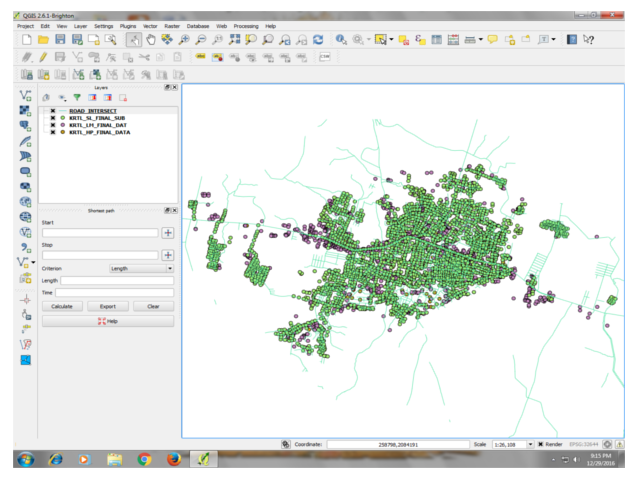Click the Shortest path Help button
640x480 pixels.
point(108,321)
